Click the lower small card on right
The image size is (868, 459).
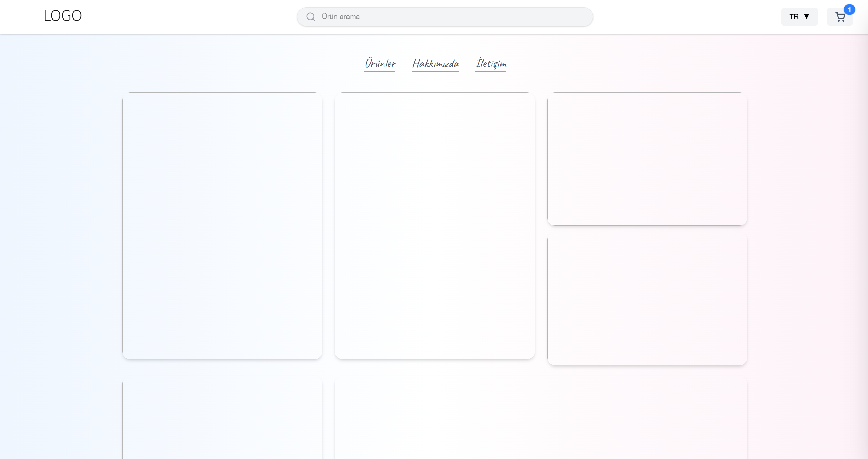tap(647, 298)
